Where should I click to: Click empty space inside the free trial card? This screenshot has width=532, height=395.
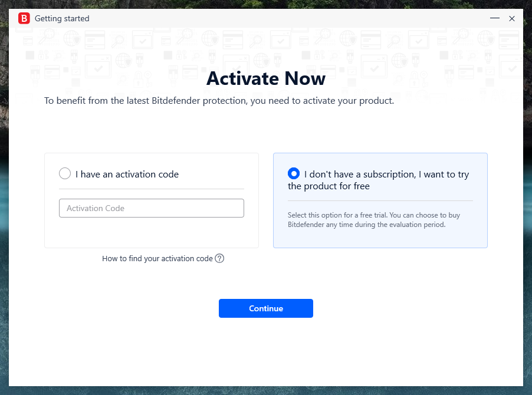[x=380, y=238]
